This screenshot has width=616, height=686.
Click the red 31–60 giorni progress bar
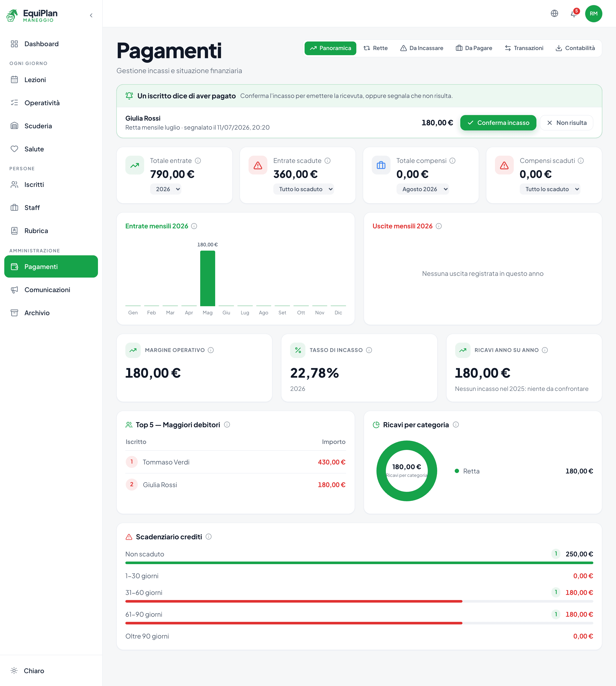click(294, 601)
